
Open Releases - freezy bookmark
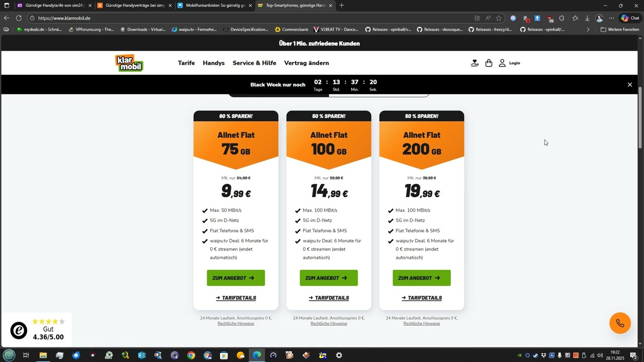490,30
